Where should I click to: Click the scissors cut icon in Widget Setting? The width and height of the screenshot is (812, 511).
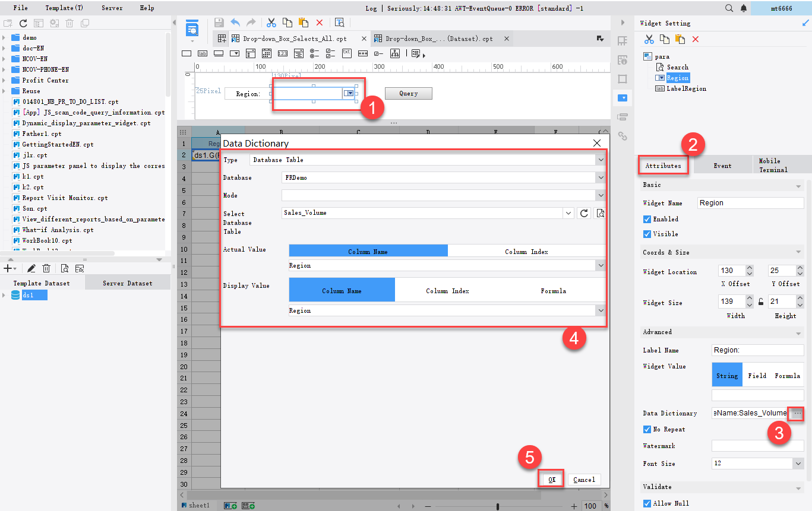(x=649, y=39)
